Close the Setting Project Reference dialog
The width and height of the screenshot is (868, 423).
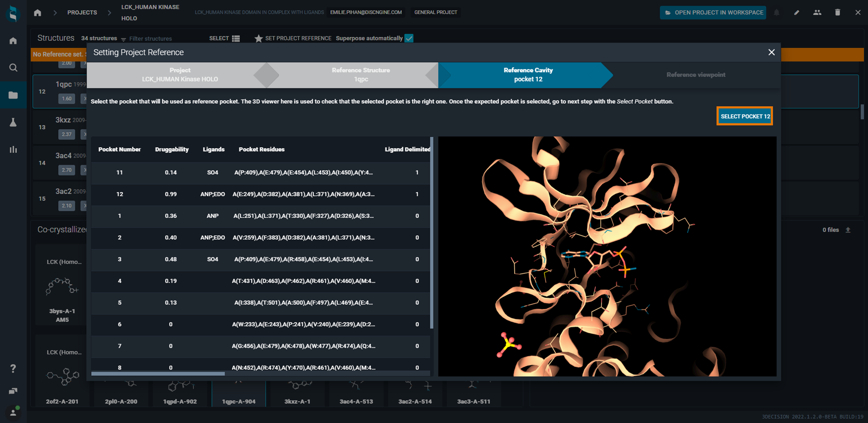[772, 52]
